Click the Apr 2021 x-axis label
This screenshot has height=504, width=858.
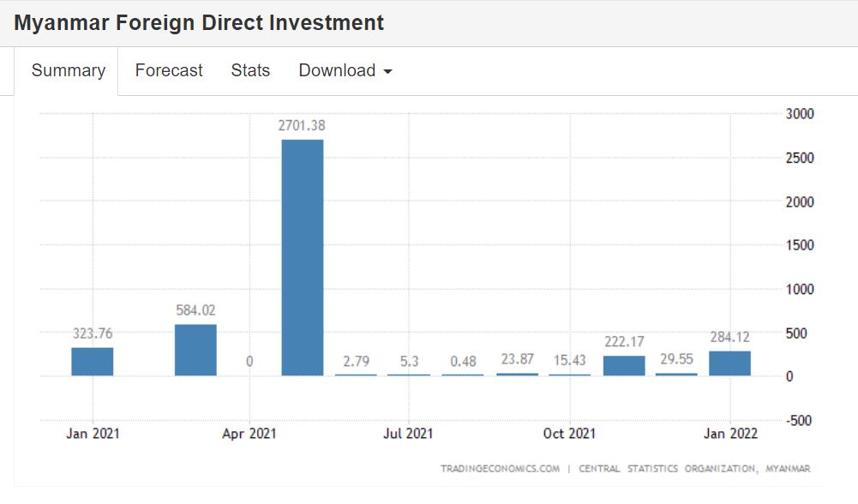(x=249, y=433)
